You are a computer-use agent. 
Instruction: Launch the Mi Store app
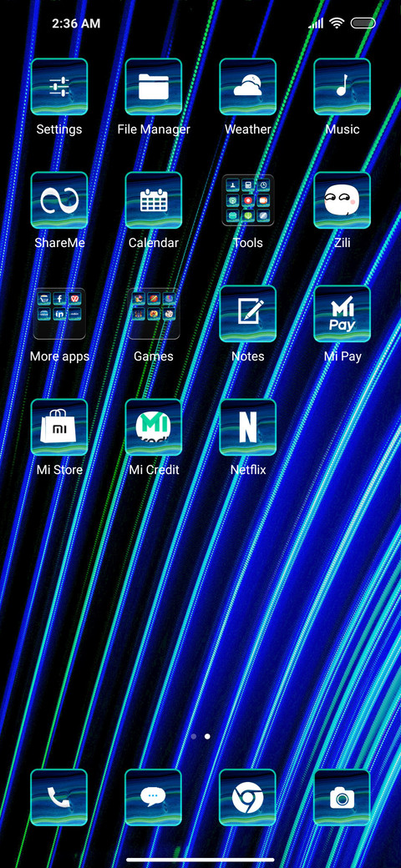click(59, 427)
